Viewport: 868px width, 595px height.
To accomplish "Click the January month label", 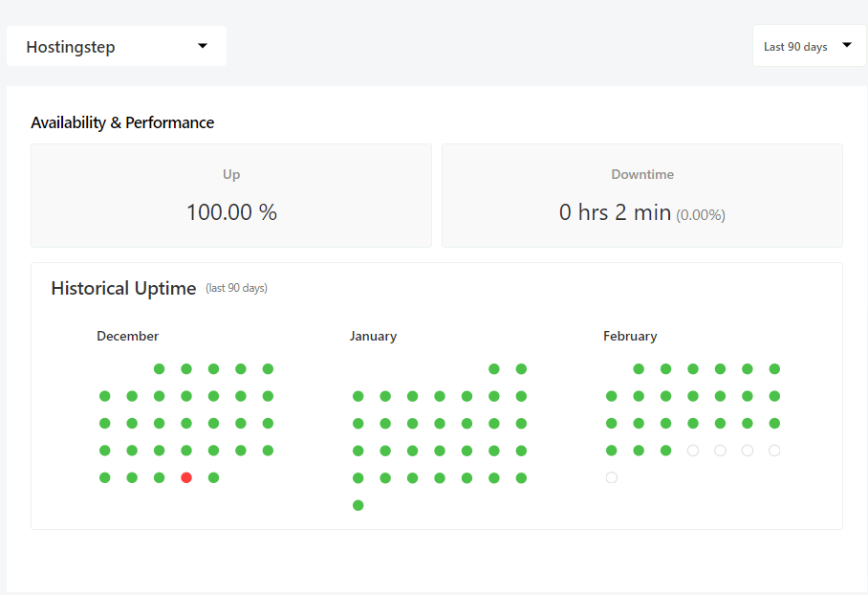I will point(373,337).
